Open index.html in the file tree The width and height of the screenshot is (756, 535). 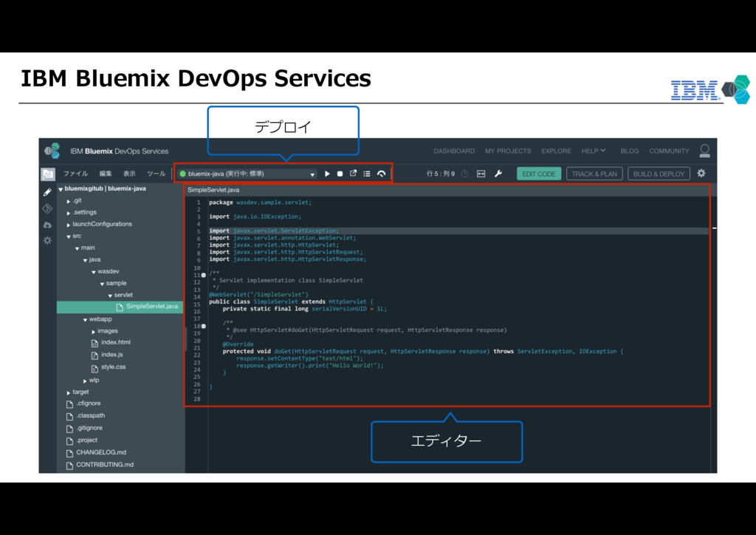(x=116, y=343)
